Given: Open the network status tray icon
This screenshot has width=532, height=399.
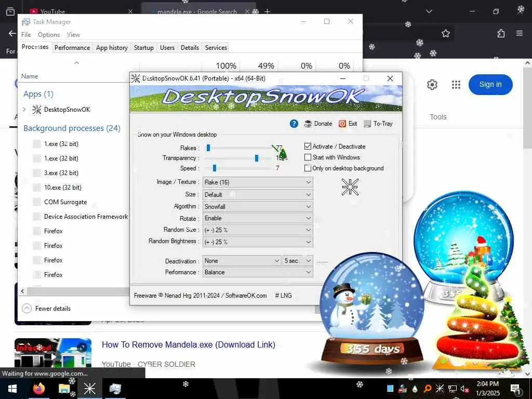Looking at the screenshot, I should coord(453,389).
